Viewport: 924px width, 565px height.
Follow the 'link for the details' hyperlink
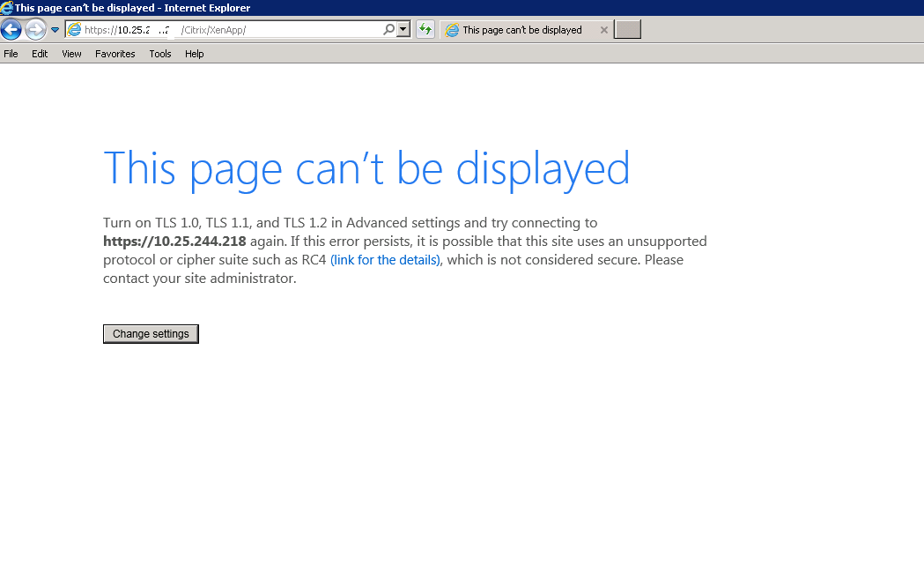tap(386, 260)
